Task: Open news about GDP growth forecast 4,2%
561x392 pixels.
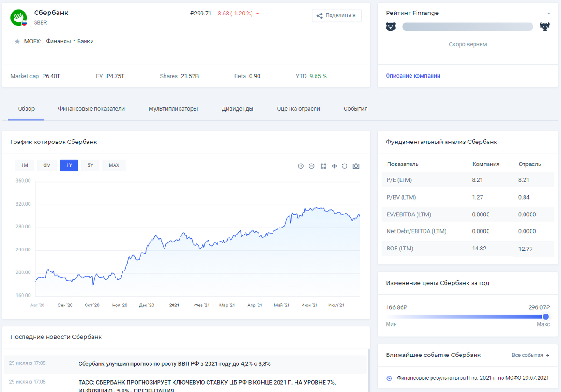Action: pos(174,363)
